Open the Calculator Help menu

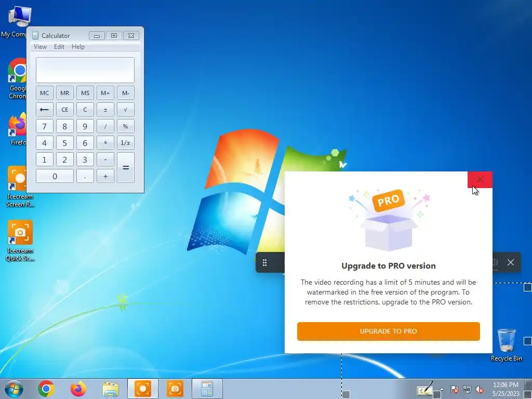click(78, 47)
